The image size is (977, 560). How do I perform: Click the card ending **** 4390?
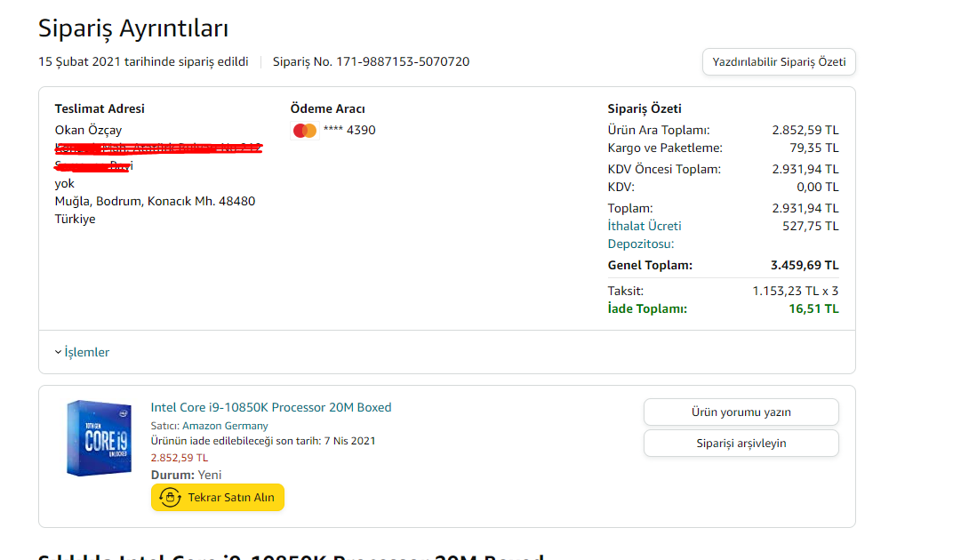click(349, 130)
